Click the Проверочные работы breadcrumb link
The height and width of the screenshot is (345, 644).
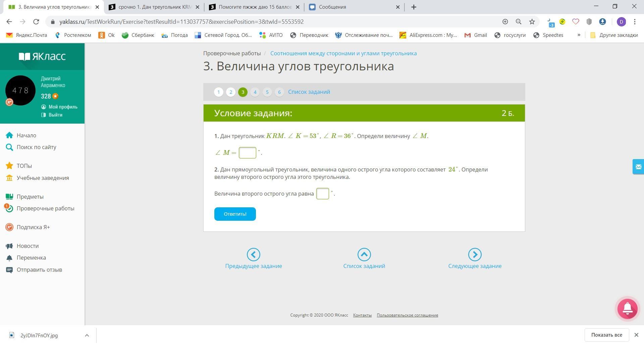(x=232, y=53)
